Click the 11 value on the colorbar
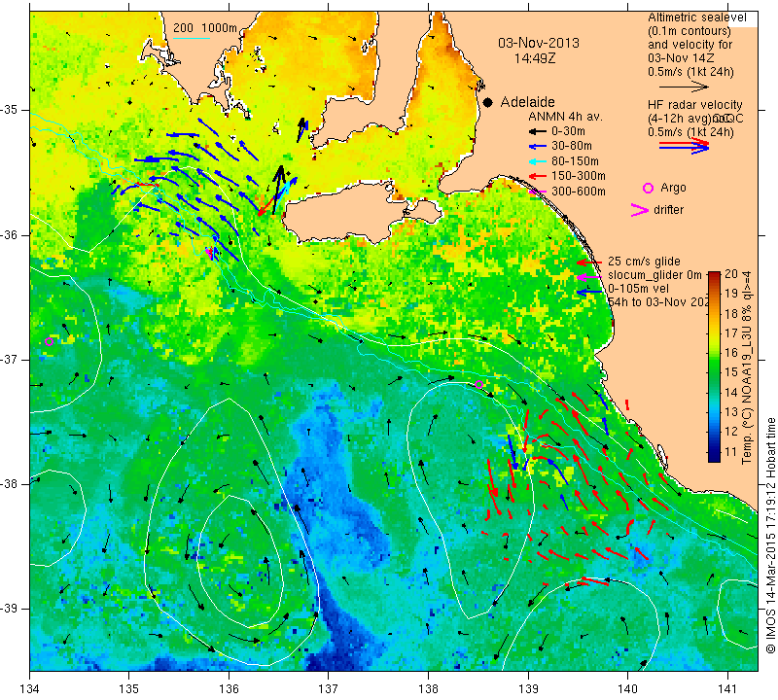 pyautogui.click(x=731, y=452)
